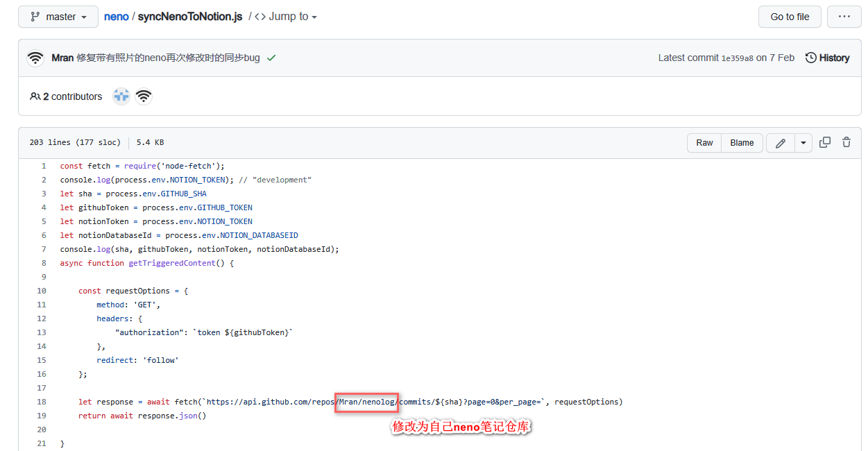Click the Raw button
This screenshot has height=451, width=868.
point(704,143)
